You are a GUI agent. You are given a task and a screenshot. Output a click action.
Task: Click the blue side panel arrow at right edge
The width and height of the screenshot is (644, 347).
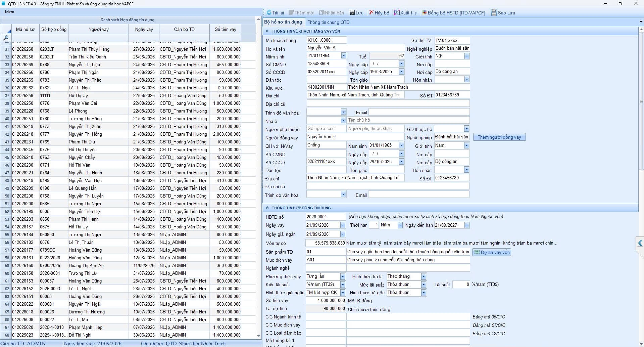point(640,244)
